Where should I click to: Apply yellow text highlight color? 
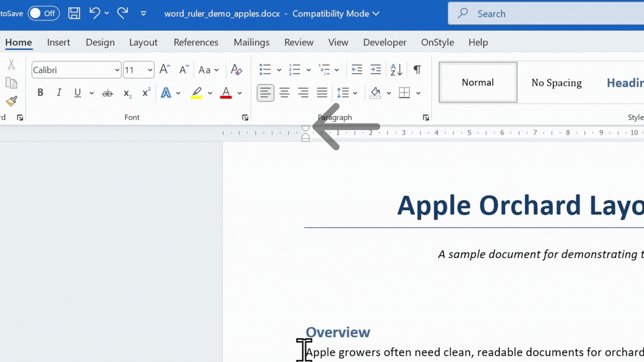pos(197,93)
